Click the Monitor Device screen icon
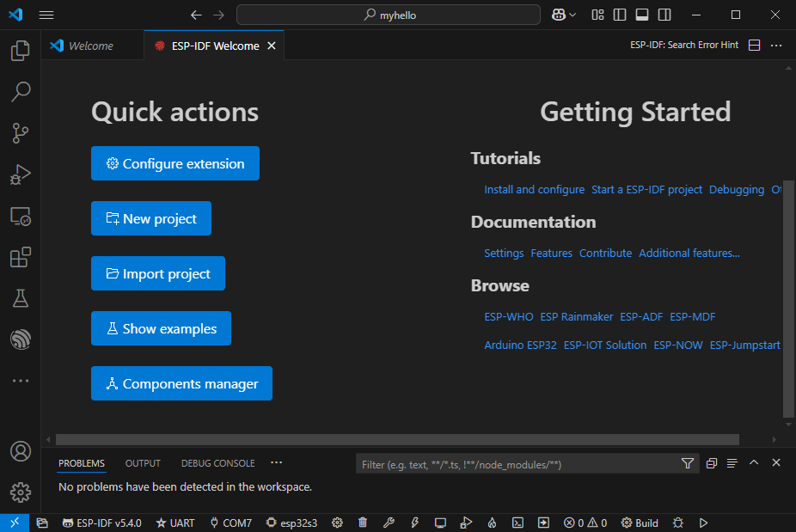Screen dimensions: 796x532 (440, 523)
